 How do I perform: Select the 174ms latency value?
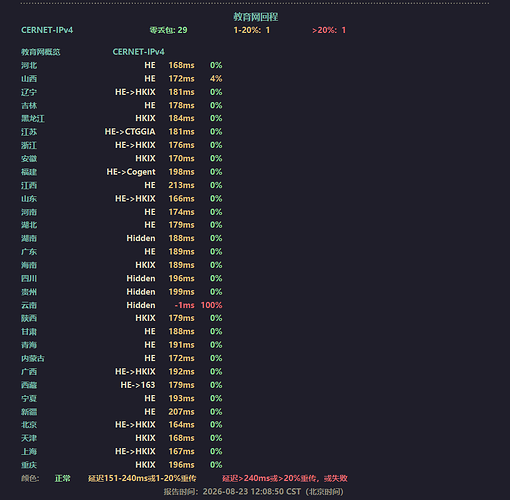(181, 212)
